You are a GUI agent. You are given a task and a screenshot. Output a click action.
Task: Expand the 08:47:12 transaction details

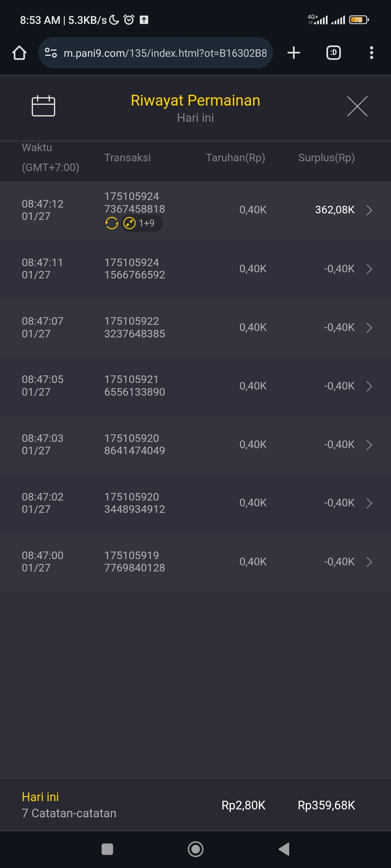[x=369, y=210]
